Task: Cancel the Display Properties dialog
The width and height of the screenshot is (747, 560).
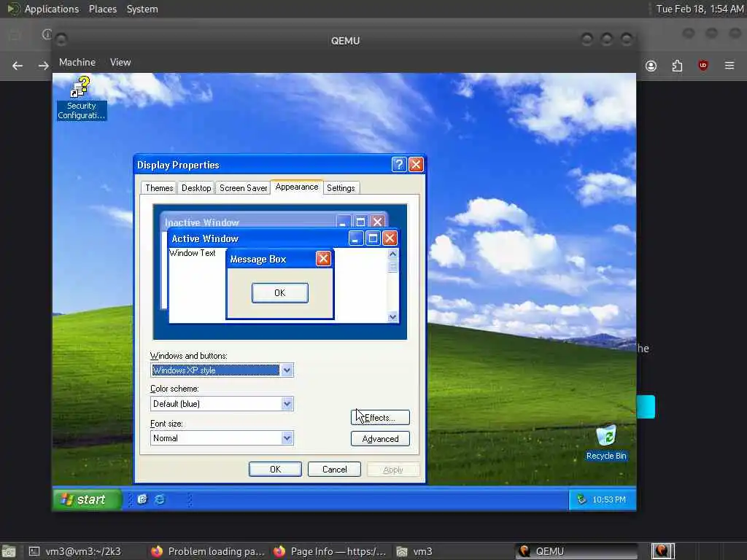Action: point(334,469)
